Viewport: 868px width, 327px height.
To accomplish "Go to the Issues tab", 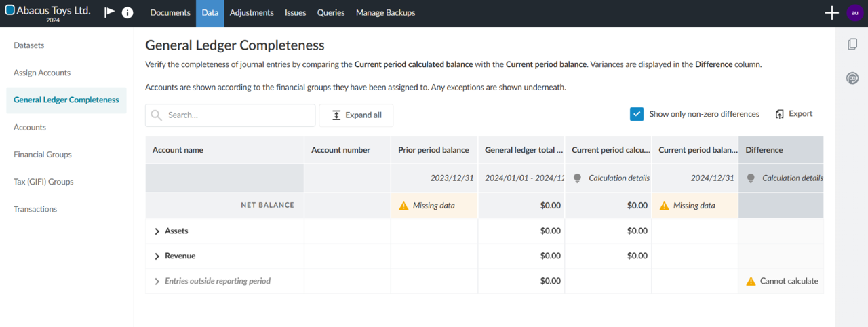I will pyautogui.click(x=296, y=13).
